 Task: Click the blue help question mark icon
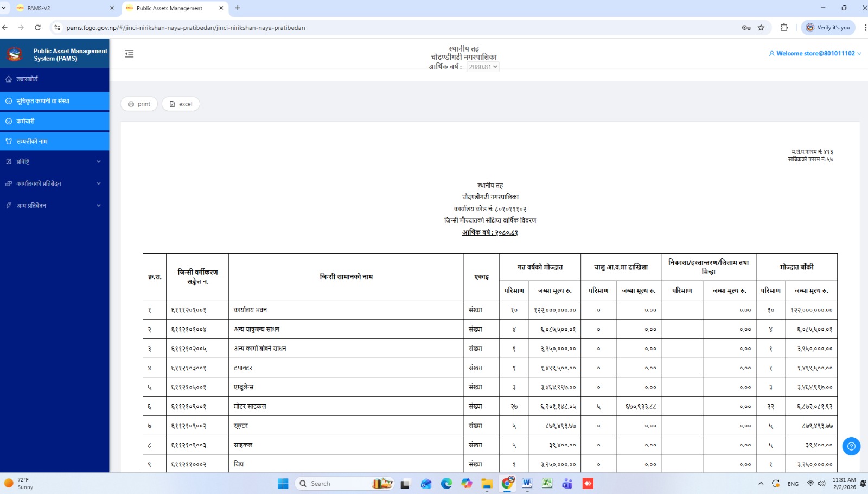click(851, 446)
